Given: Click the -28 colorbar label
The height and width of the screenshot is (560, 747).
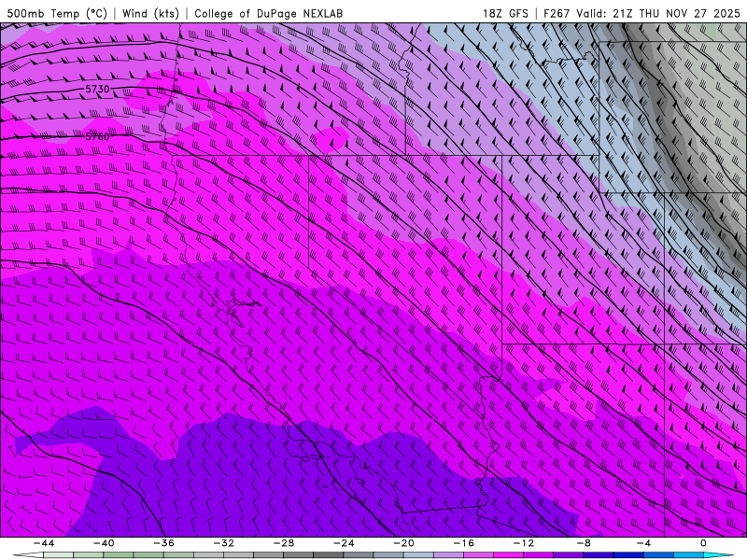Looking at the screenshot, I should [x=284, y=543].
